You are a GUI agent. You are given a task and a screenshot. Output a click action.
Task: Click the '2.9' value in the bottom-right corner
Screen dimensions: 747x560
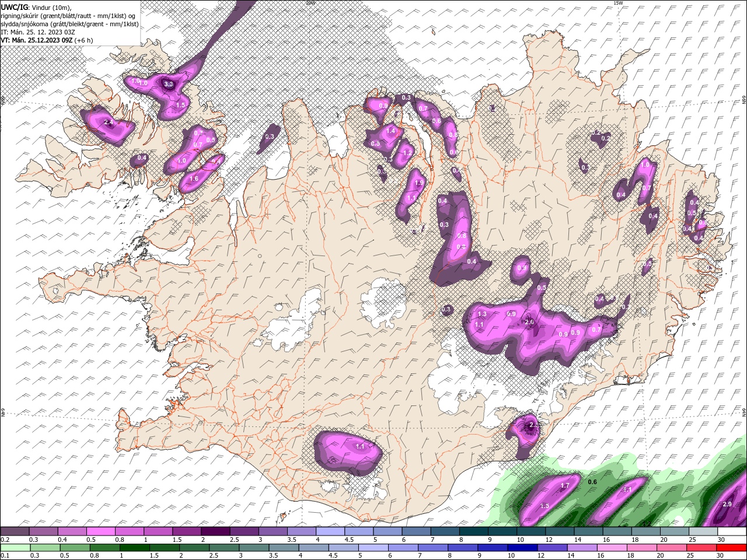click(x=727, y=504)
